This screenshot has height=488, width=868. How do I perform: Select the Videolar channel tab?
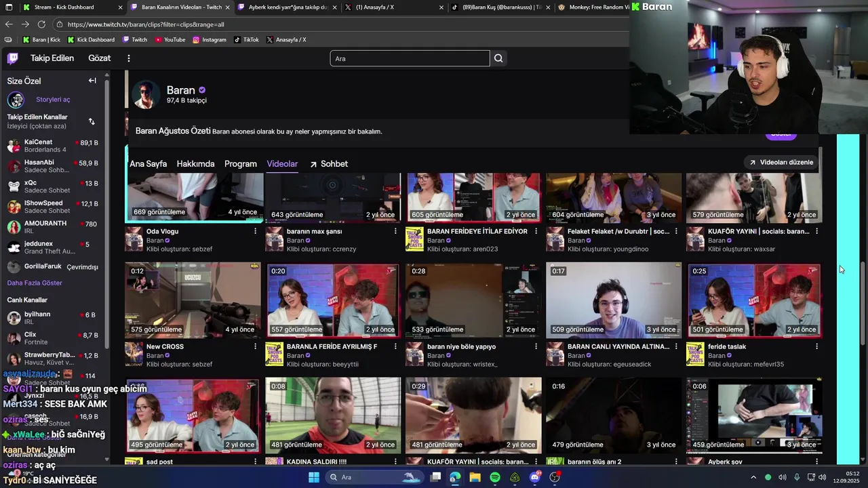coord(282,164)
